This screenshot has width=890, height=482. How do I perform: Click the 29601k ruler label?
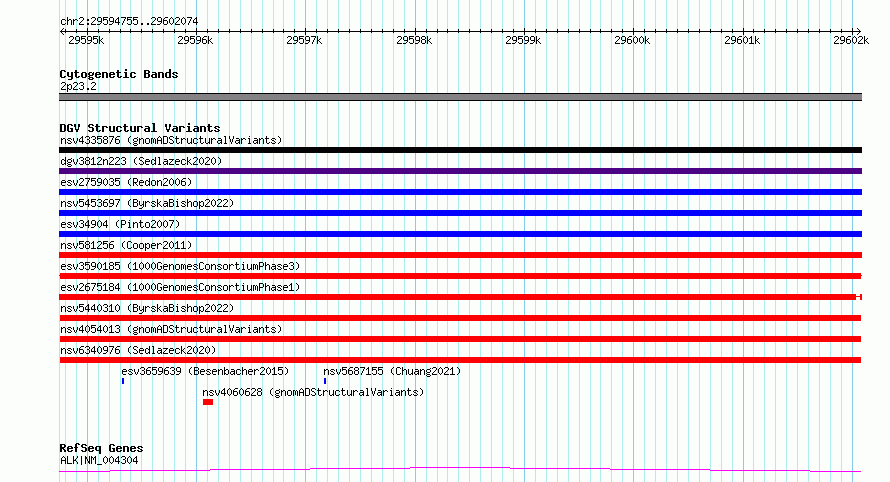click(x=742, y=40)
